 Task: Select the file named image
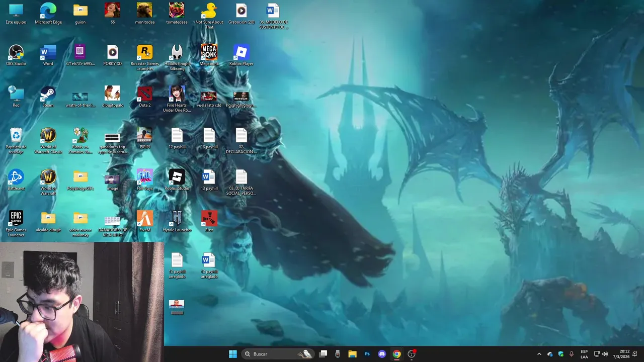pyautogui.click(x=112, y=182)
